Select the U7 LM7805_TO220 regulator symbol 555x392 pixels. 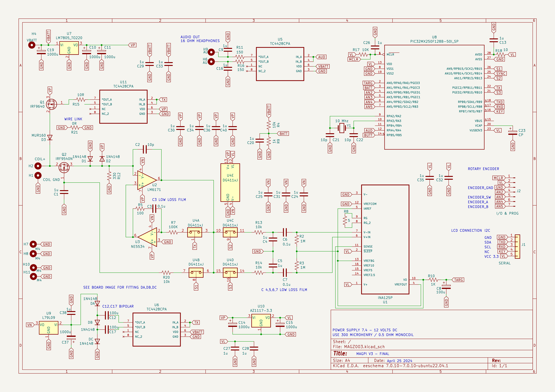pyautogui.click(x=69, y=48)
